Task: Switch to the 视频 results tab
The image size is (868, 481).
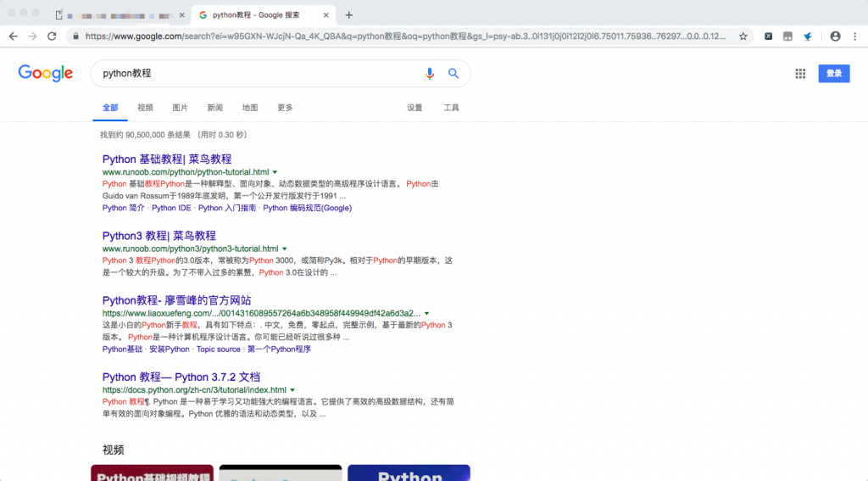Action: (145, 108)
